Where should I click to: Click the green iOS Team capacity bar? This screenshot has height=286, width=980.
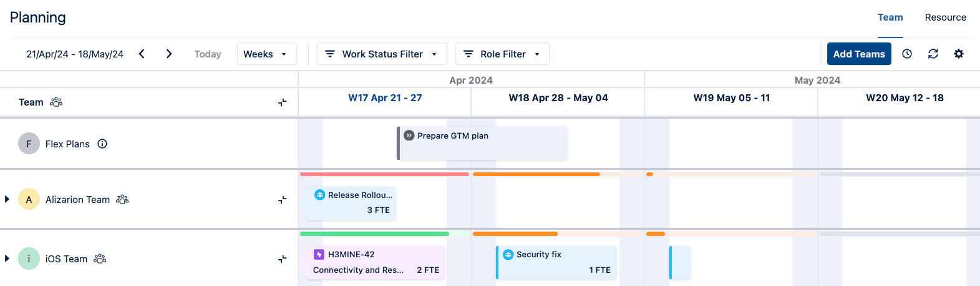(374, 234)
